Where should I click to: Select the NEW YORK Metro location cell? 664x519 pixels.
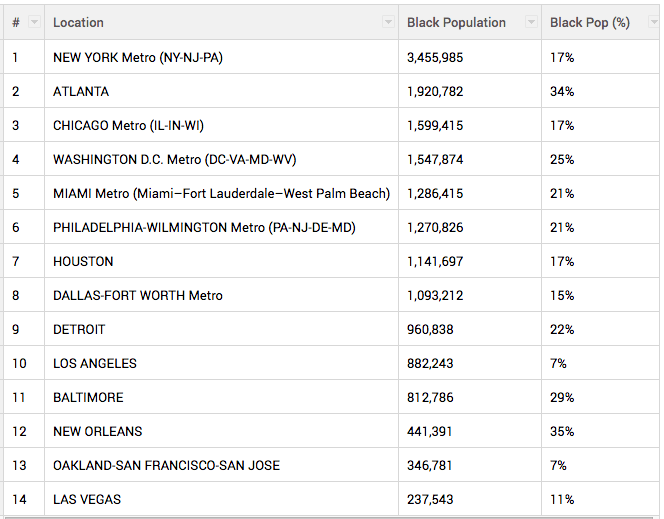[x=138, y=58]
